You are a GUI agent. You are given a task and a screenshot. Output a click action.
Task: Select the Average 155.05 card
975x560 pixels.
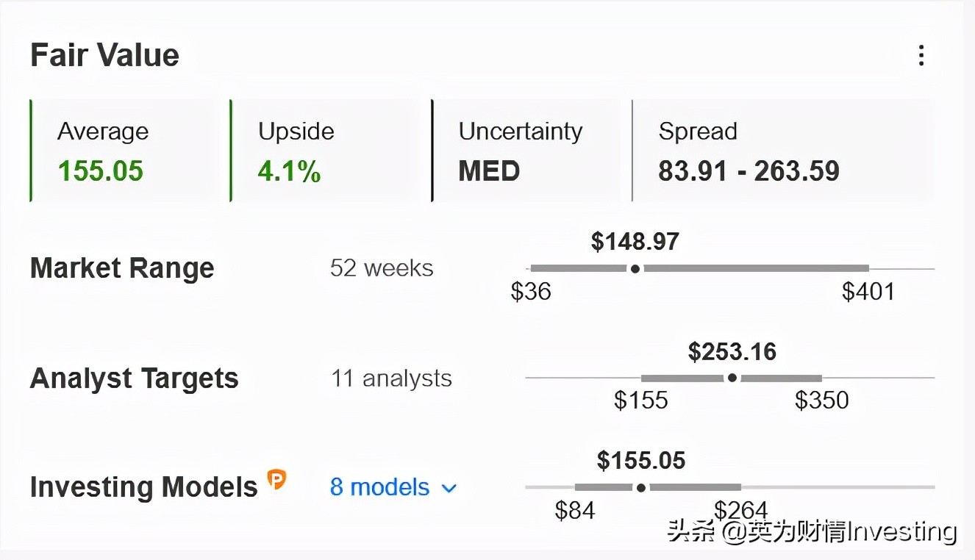[x=125, y=151]
